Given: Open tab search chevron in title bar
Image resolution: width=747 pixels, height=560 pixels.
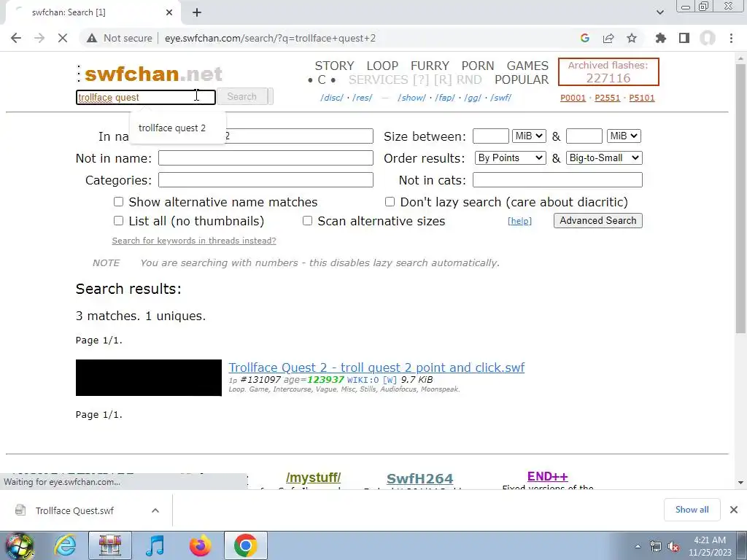Looking at the screenshot, I should pyautogui.click(x=659, y=12).
